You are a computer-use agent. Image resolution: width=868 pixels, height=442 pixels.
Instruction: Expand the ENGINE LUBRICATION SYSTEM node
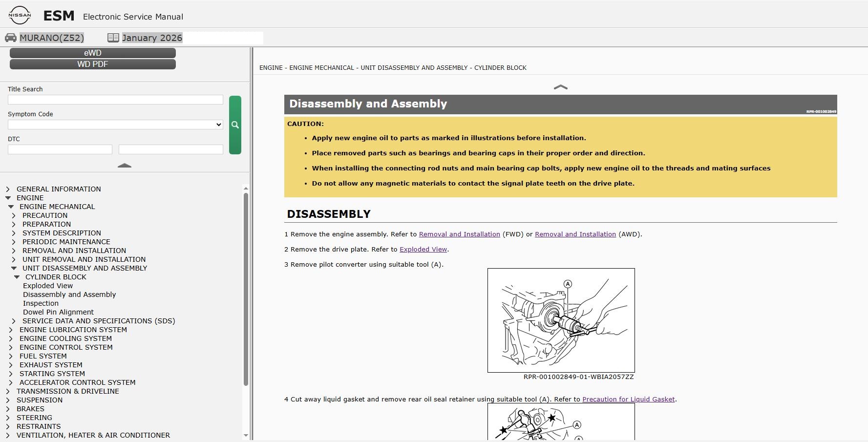[x=11, y=330]
